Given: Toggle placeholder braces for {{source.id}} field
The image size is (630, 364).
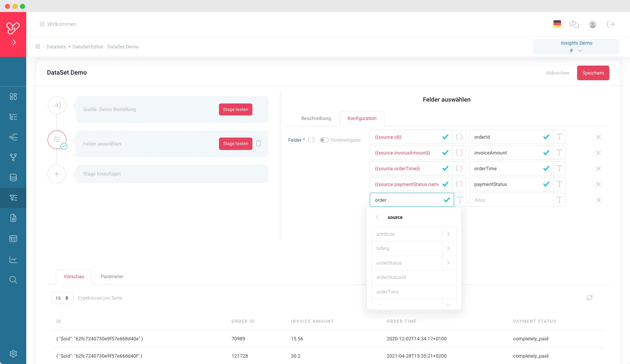Looking at the screenshot, I should [x=459, y=137].
